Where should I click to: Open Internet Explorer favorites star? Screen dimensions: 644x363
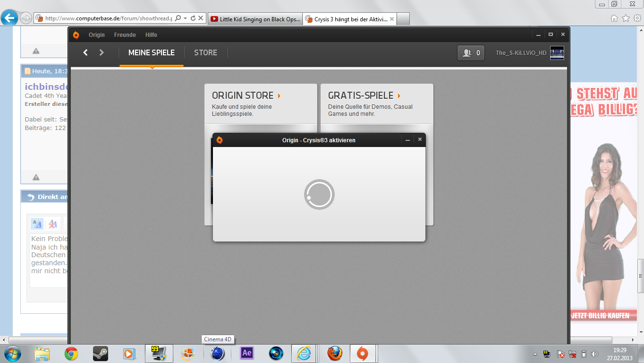[x=626, y=18]
